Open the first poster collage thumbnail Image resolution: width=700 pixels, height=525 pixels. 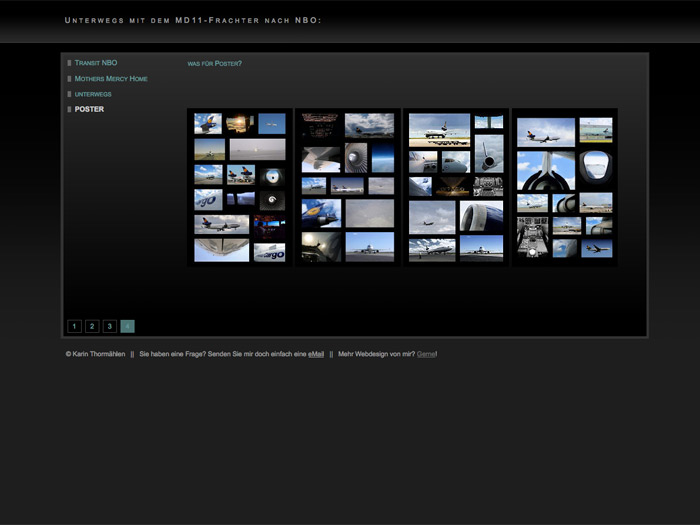coord(240,187)
